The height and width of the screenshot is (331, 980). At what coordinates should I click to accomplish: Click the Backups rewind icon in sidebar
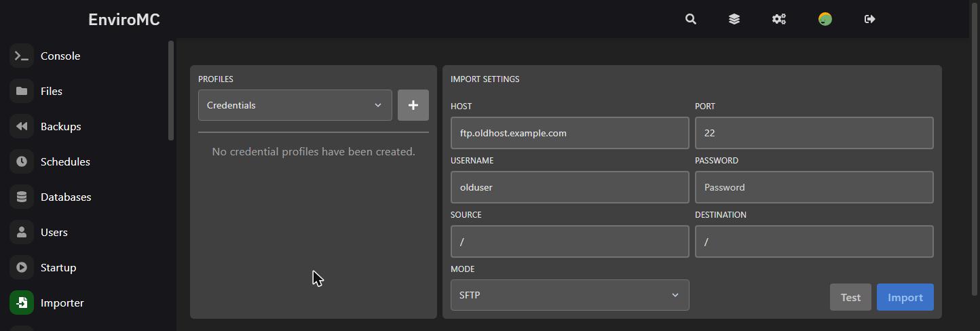point(22,126)
